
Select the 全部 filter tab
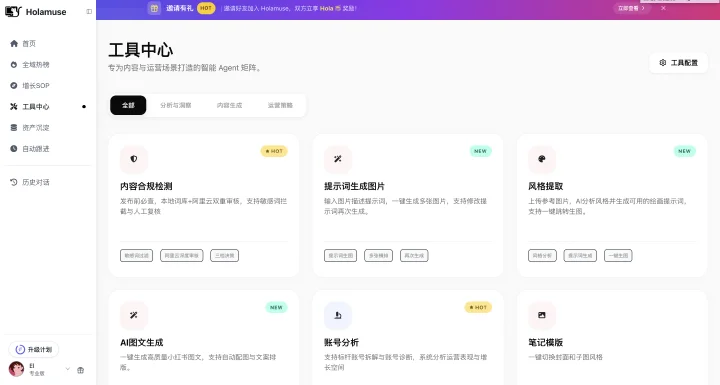128,105
